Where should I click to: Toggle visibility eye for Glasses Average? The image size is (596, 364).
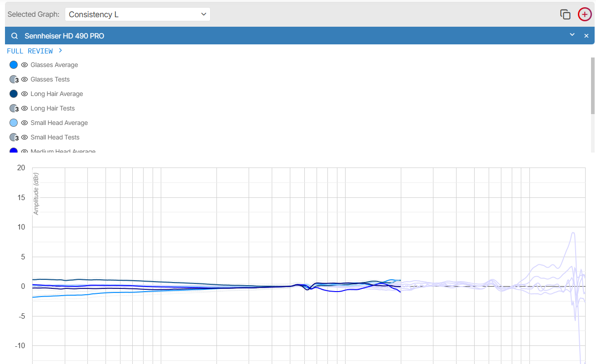[24, 65]
